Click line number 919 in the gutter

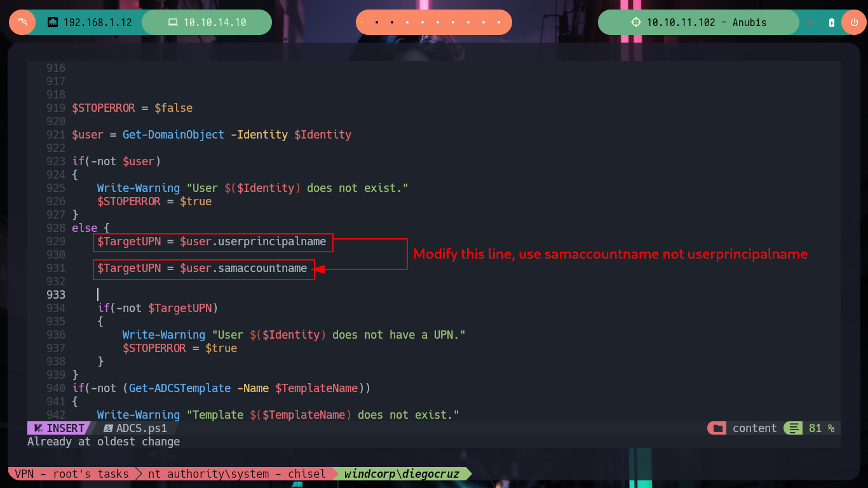point(56,108)
